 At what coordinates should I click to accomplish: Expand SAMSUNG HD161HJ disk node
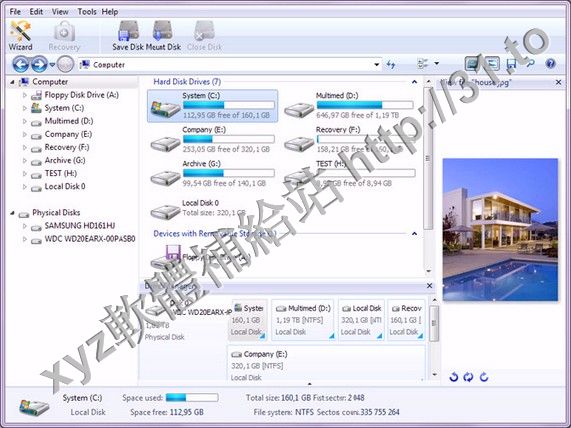click(24, 226)
